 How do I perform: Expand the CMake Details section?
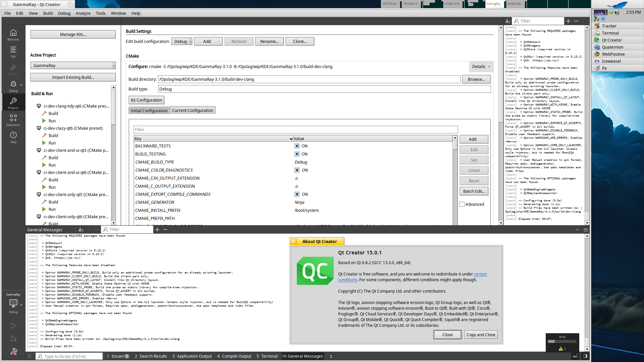point(481,67)
